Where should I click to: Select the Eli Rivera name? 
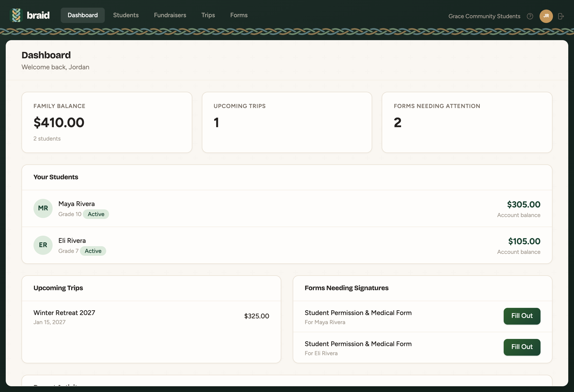pyautogui.click(x=72, y=241)
